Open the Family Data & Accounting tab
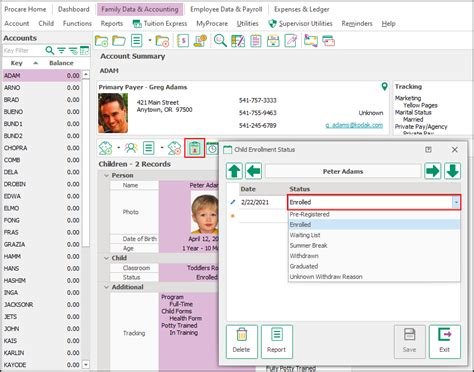Screen dimensions: 474x372 (x=140, y=9)
